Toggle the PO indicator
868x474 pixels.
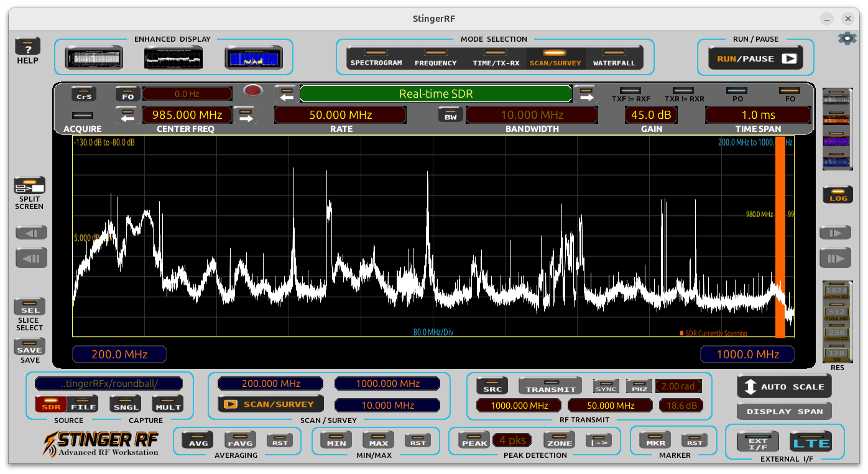737,91
